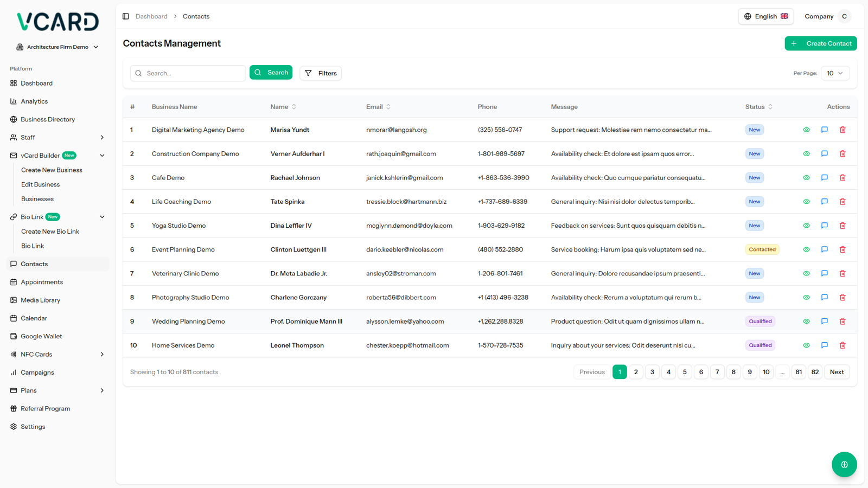Image resolution: width=868 pixels, height=488 pixels.
Task: Click the Create Contact button
Action: click(x=820, y=43)
